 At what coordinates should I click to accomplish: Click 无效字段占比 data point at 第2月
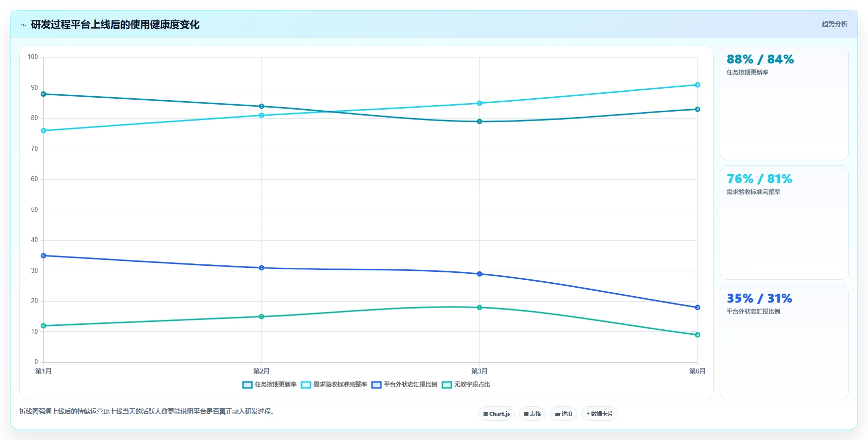pyautogui.click(x=261, y=316)
